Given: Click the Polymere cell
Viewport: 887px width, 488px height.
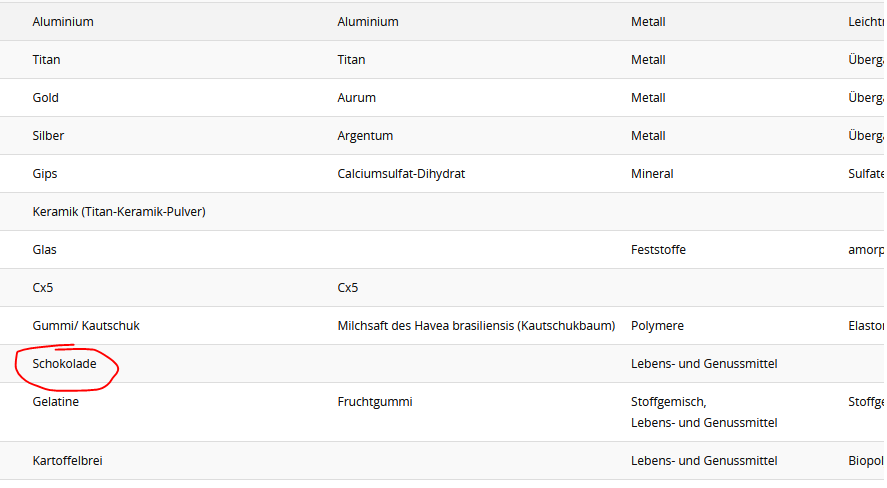Looking at the screenshot, I should (657, 326).
